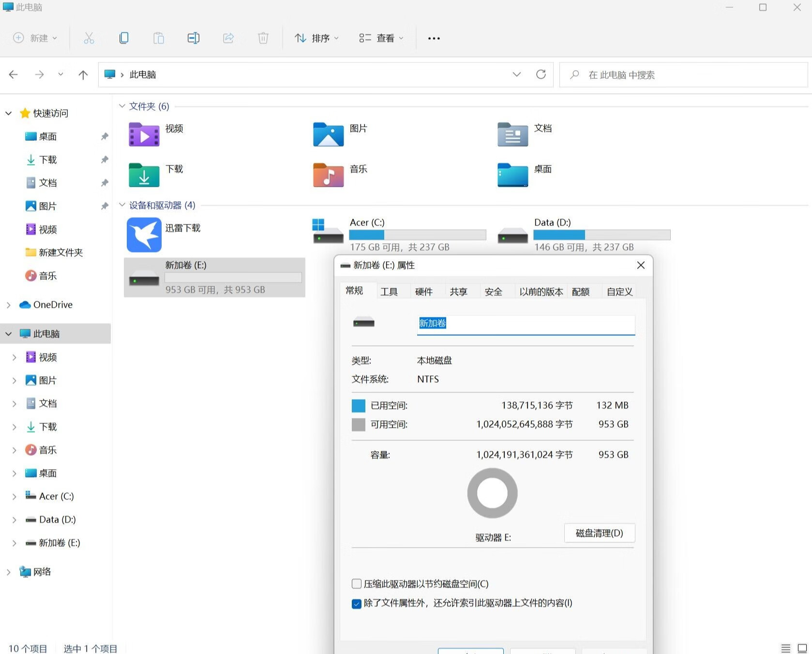
Task: Select the Rename icon in the toolbar
Action: [x=194, y=38]
